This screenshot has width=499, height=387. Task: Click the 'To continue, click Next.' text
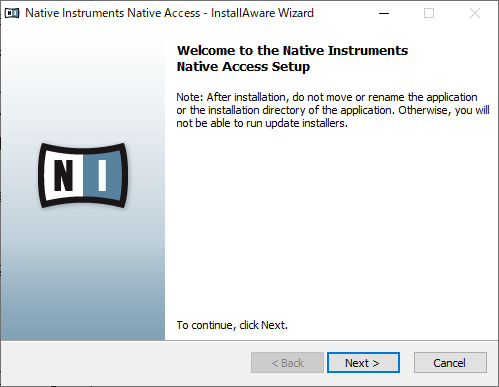(232, 325)
